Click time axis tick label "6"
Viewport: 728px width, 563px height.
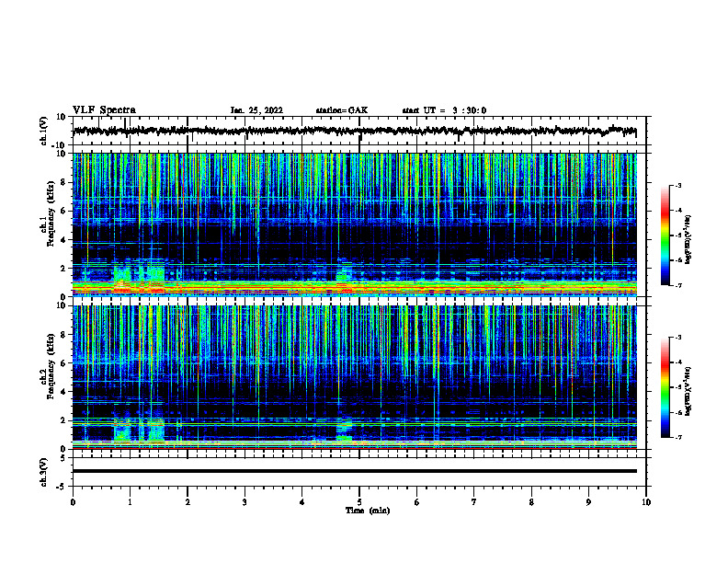click(417, 502)
